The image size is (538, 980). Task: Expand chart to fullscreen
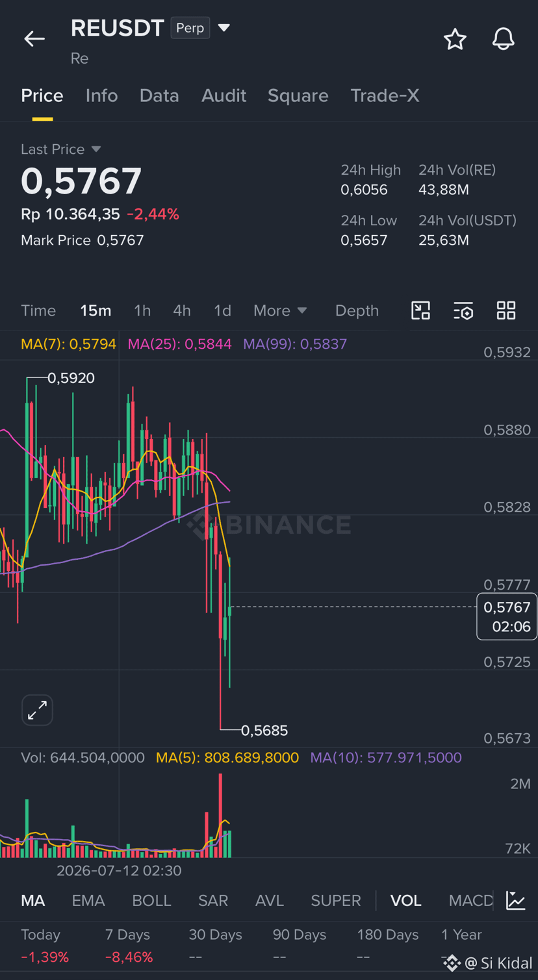coord(37,710)
